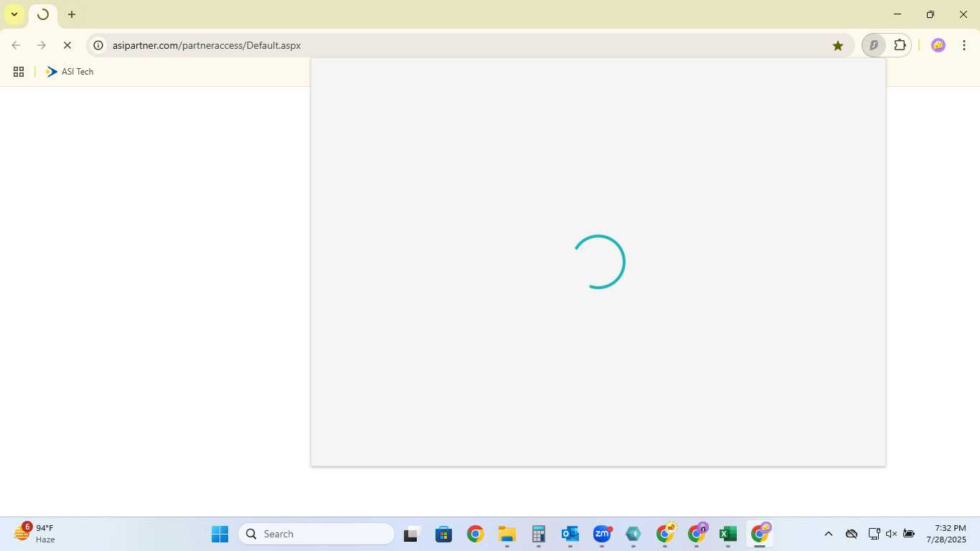
Task: Stop loading the current page
Action: pos(67,45)
